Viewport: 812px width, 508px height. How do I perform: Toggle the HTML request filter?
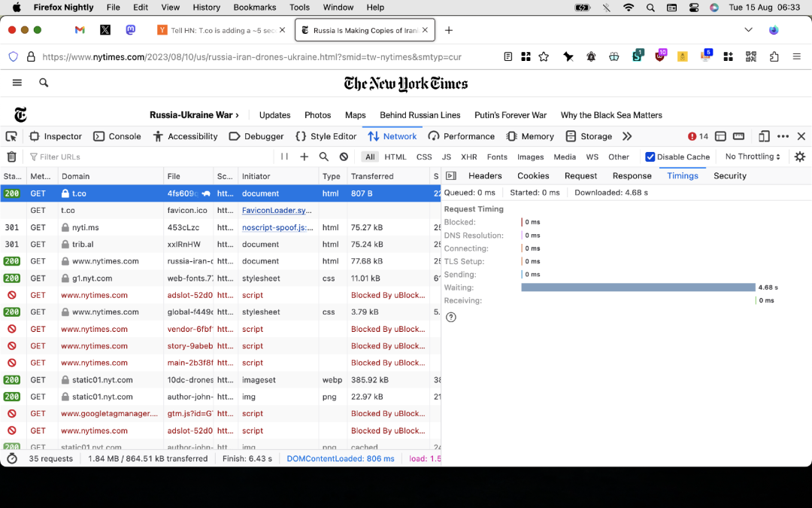click(x=395, y=157)
